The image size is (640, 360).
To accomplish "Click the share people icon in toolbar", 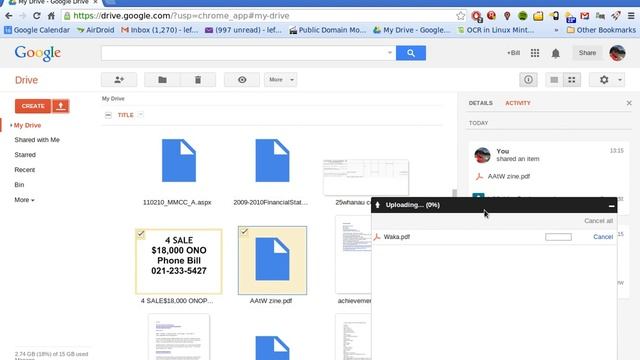I will (x=119, y=80).
